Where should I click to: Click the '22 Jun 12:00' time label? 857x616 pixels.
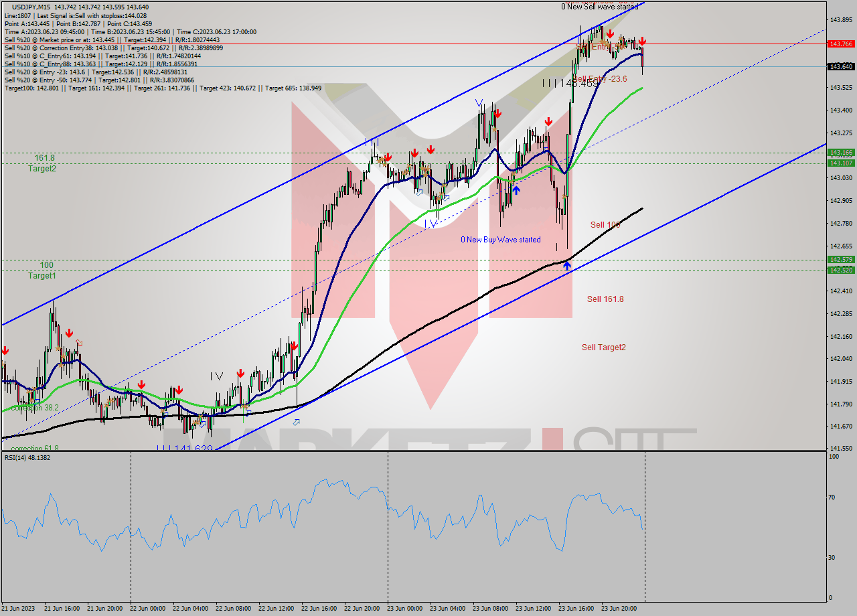pos(276,609)
